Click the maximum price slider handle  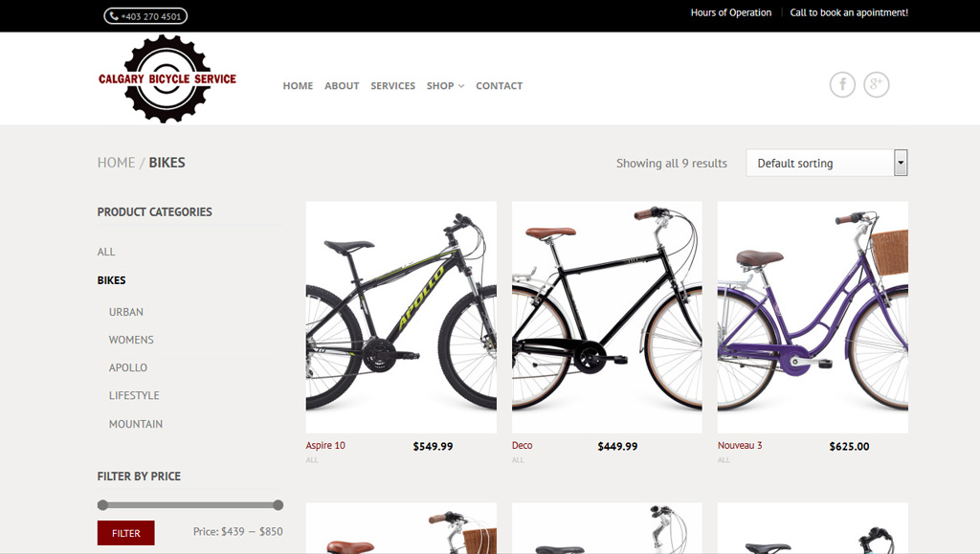point(278,504)
